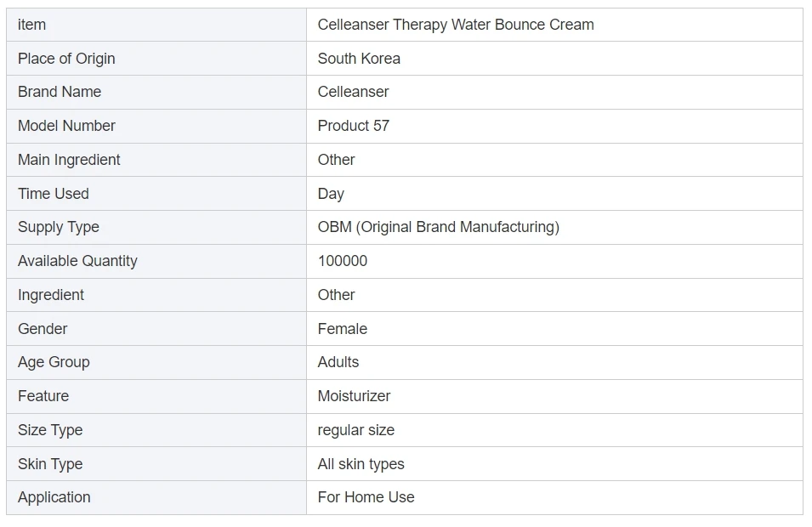The image size is (812, 527).
Task: Click the 'Main Ingredient' label cell
Action: [69, 160]
